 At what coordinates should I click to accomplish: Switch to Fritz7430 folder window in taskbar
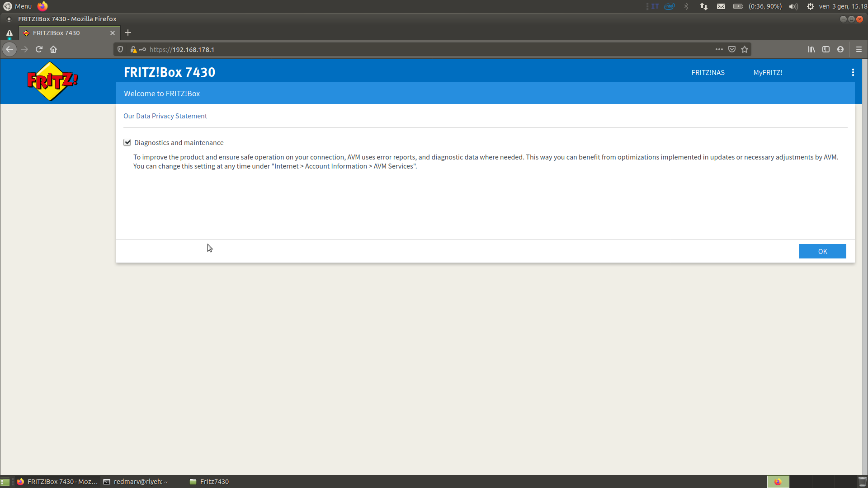tap(209, 482)
